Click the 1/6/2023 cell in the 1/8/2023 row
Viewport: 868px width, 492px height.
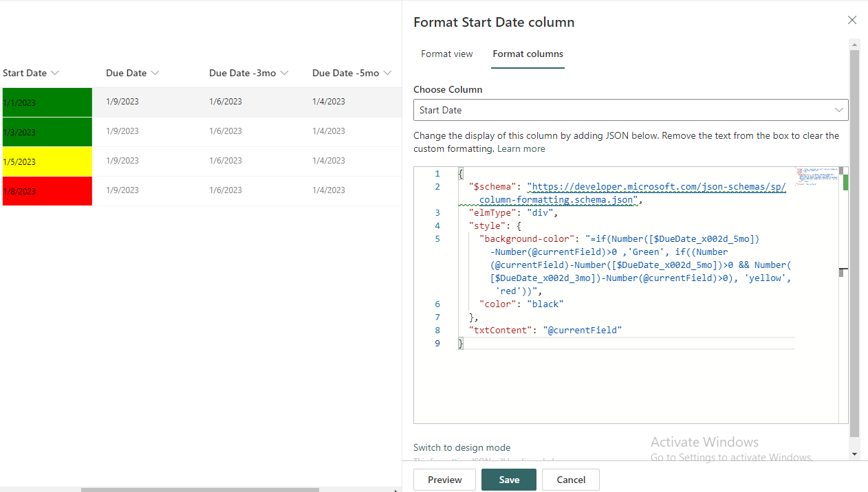(226, 190)
